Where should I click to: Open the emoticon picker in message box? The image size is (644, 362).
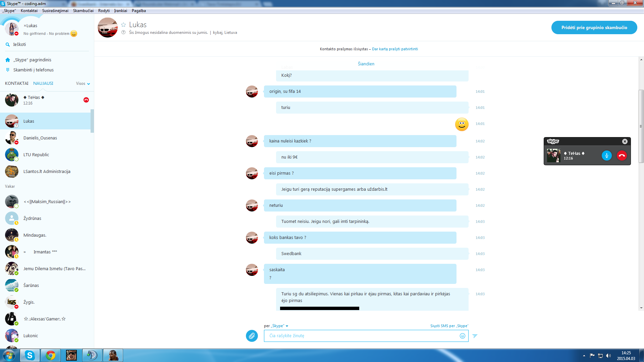click(x=463, y=336)
